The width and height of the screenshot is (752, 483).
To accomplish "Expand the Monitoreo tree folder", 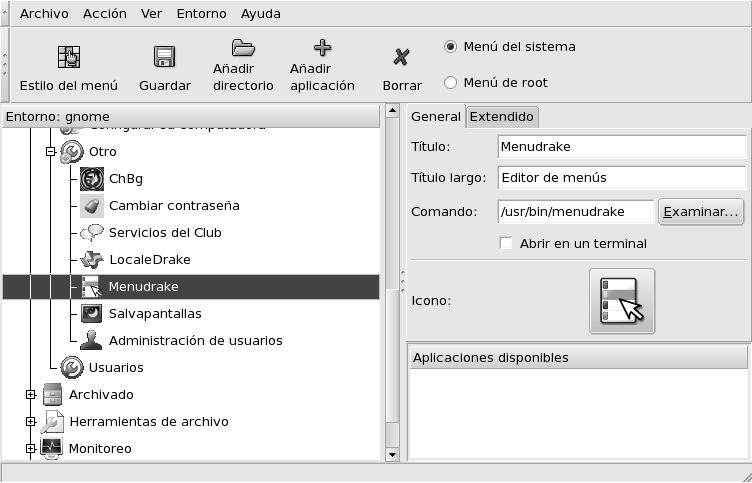I will click(x=31, y=448).
